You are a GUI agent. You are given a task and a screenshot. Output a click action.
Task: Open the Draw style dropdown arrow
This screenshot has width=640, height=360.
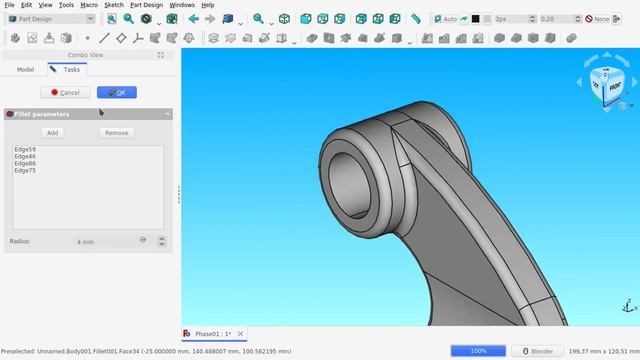159,23
